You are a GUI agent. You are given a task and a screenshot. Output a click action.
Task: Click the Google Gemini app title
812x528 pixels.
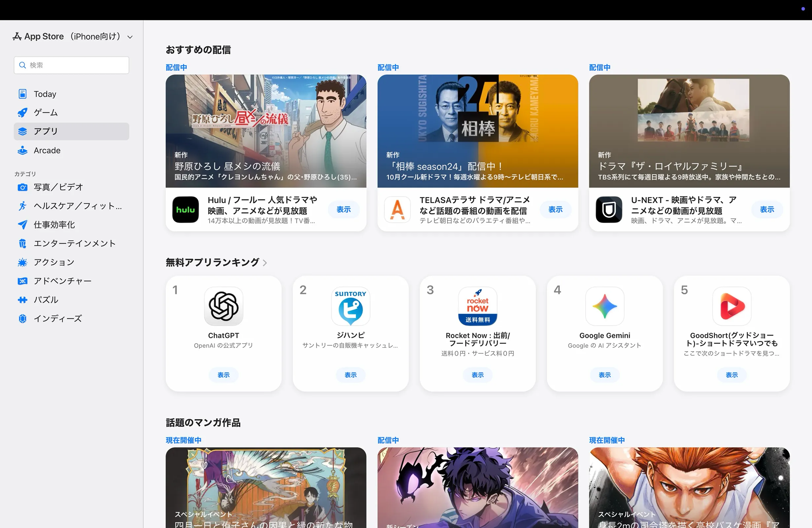click(605, 335)
